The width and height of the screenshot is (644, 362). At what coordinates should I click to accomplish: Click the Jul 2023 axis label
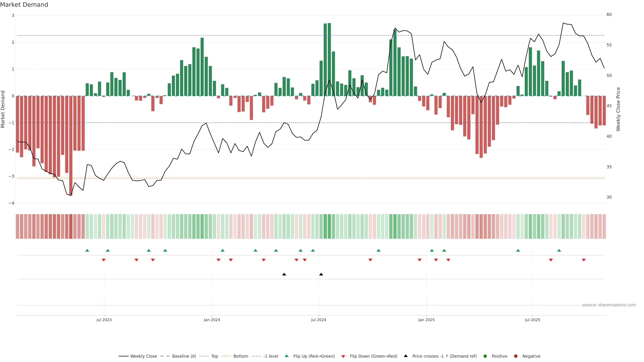click(x=104, y=320)
